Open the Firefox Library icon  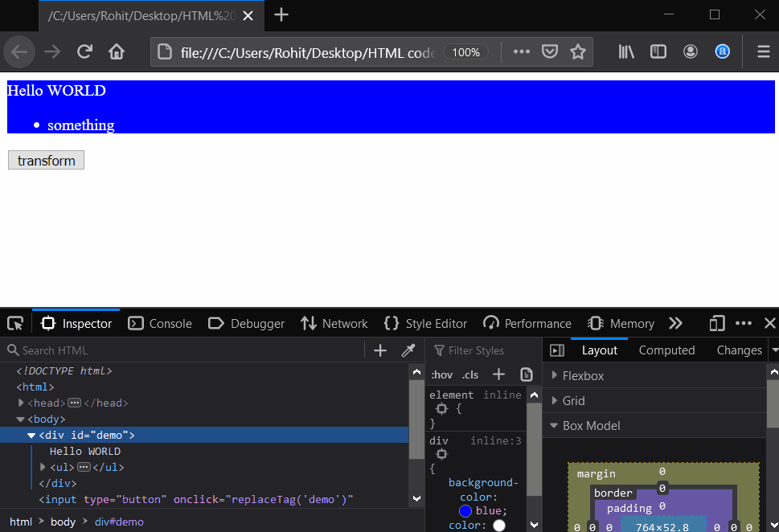pos(625,51)
